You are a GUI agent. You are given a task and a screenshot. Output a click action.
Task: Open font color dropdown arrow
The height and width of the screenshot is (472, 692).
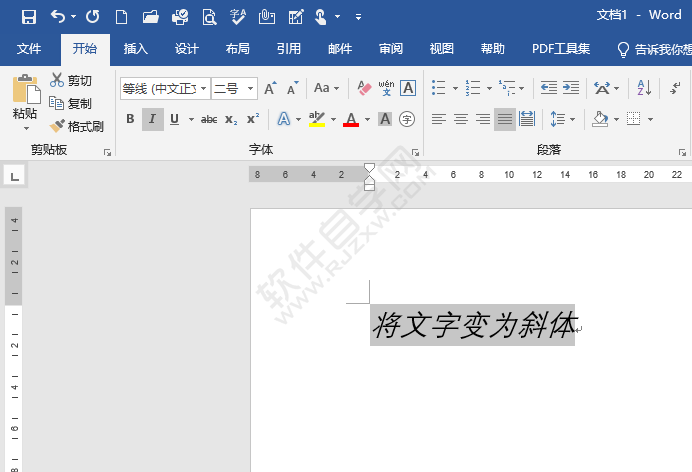[367, 119]
